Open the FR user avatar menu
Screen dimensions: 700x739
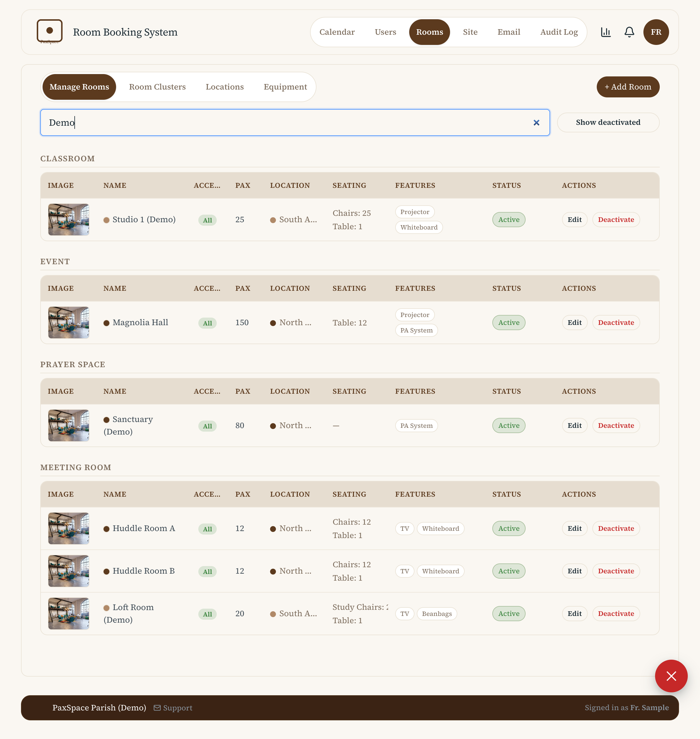pyautogui.click(x=656, y=32)
